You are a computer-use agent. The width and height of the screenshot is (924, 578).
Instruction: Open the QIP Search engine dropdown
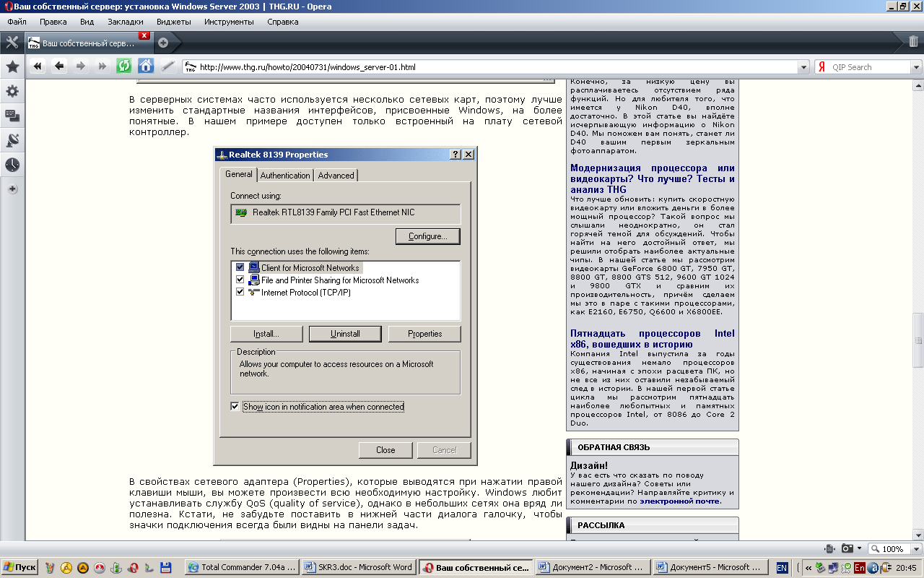[x=917, y=67]
